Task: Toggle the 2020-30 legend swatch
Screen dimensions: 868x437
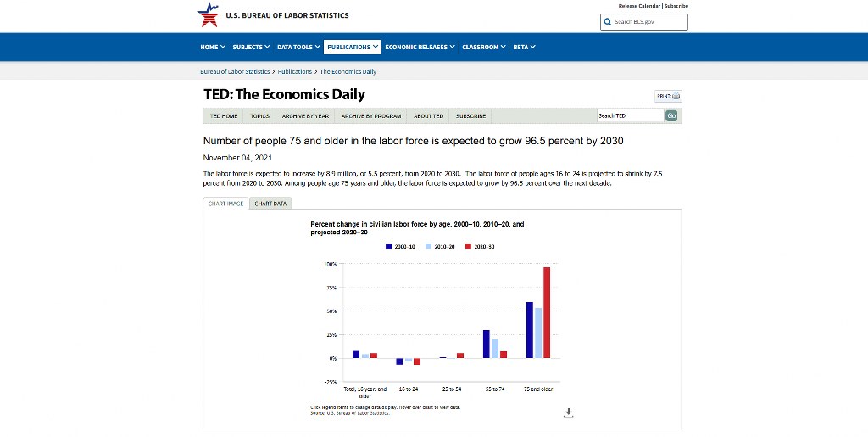Action: click(x=468, y=246)
